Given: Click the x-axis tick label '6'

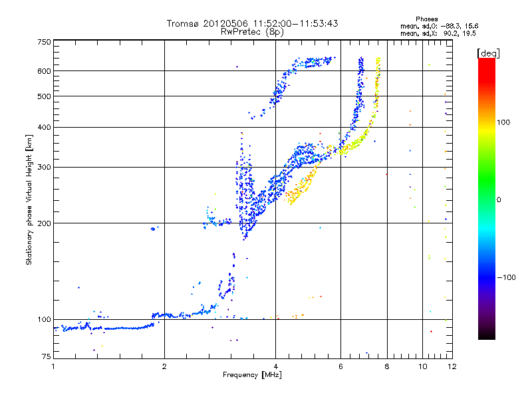Looking at the screenshot, I should pos(340,366).
